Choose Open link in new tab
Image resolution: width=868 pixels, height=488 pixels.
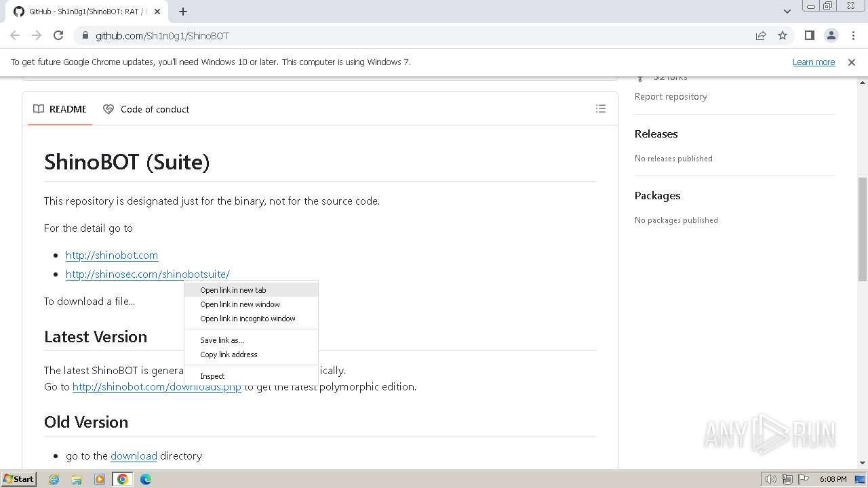point(233,290)
